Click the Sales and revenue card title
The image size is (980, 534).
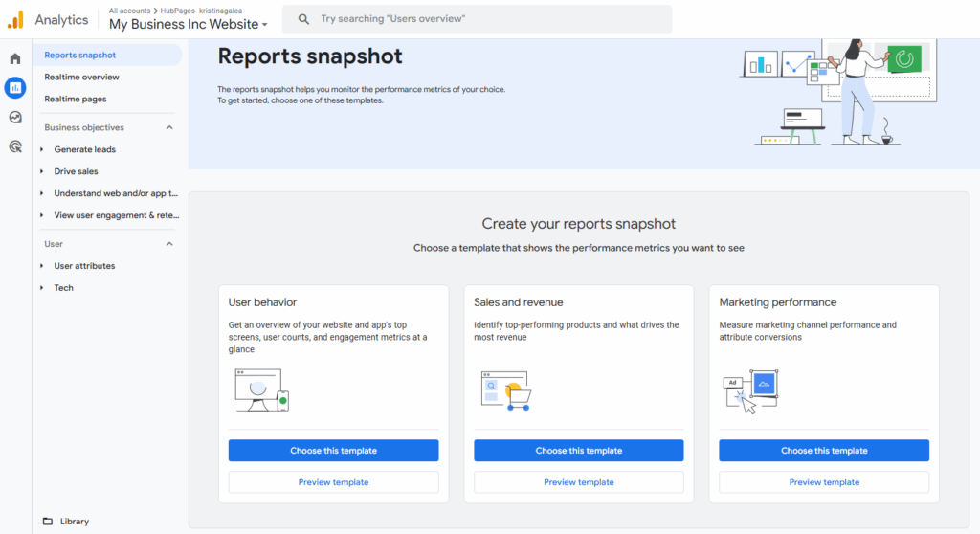tap(518, 302)
